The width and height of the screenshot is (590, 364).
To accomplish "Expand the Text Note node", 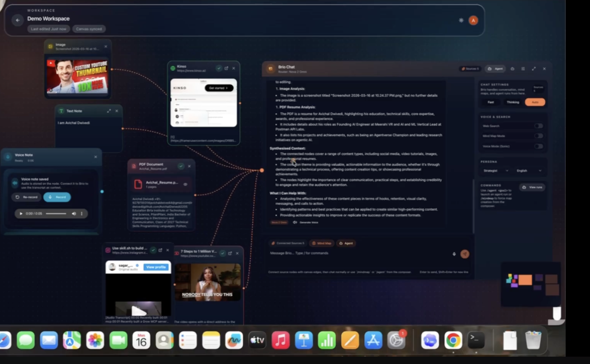I will [109, 111].
